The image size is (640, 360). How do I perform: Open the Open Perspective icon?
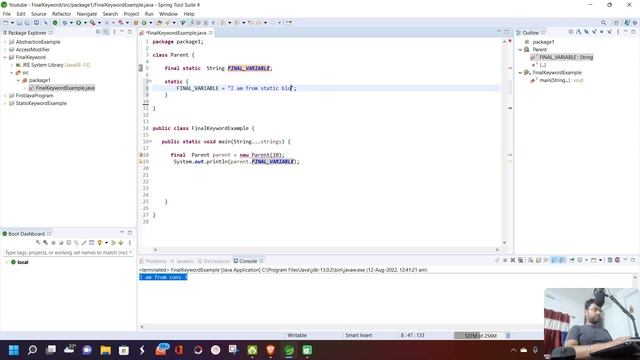point(616,23)
